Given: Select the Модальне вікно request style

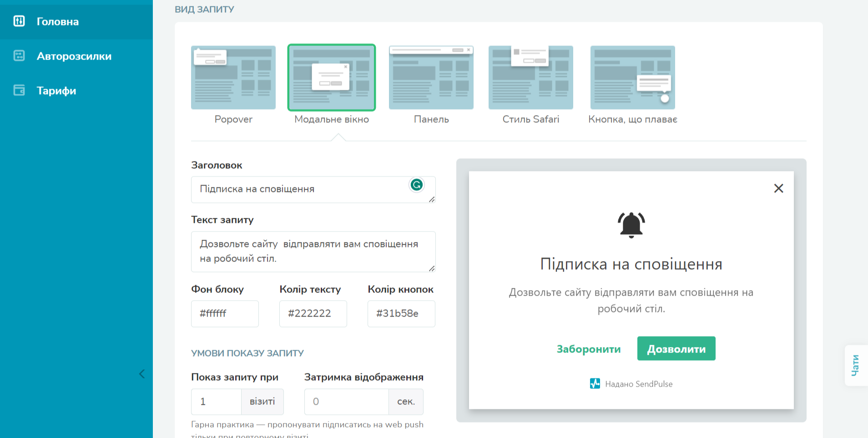Looking at the screenshot, I should tap(332, 77).
